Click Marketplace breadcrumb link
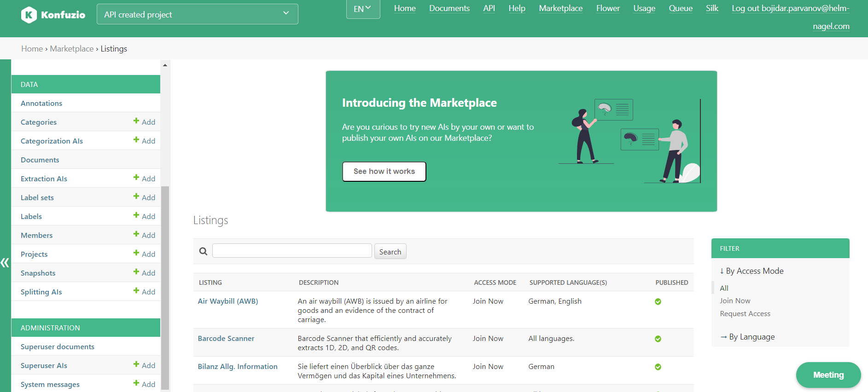Screen dimensions: 868x392 coord(72,49)
